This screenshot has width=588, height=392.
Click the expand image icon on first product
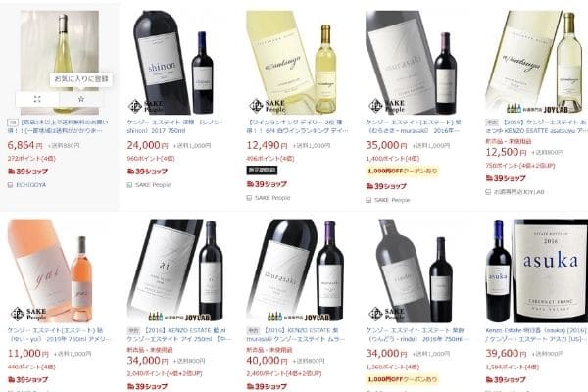[37, 99]
